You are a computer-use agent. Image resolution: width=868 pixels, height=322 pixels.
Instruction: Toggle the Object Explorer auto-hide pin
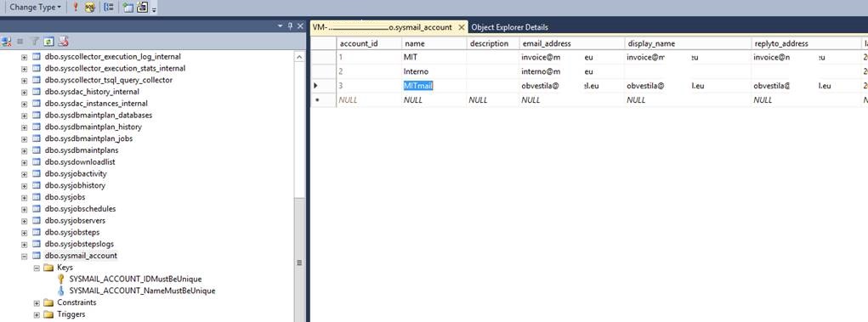[x=290, y=26]
